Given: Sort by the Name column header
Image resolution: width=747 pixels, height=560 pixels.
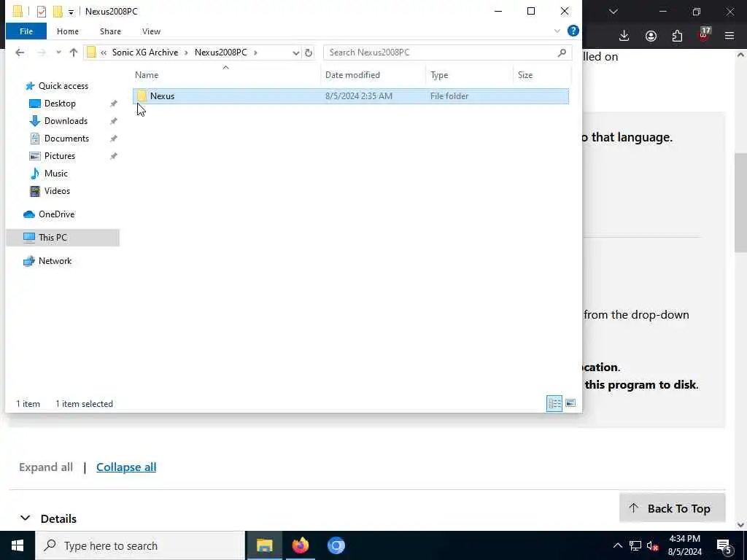Looking at the screenshot, I should point(147,75).
